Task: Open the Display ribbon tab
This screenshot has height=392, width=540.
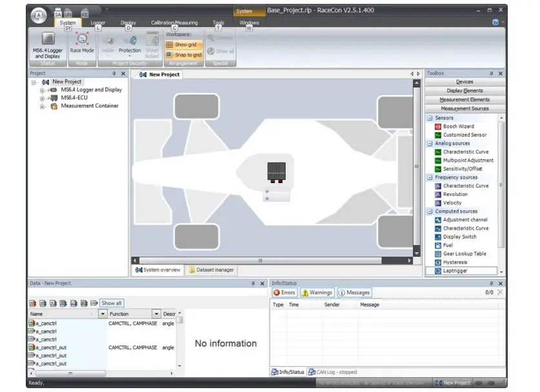Action: (x=128, y=23)
